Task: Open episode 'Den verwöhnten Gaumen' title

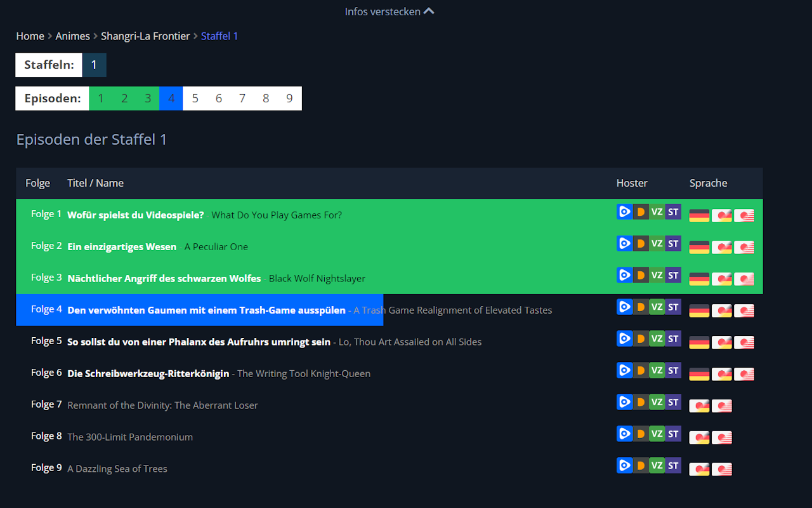Action: [206, 309]
